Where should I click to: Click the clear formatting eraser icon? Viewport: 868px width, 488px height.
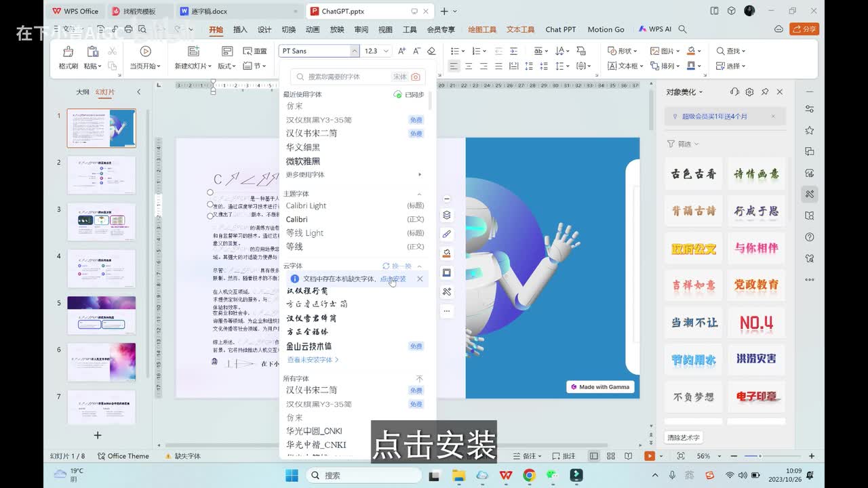click(x=431, y=52)
